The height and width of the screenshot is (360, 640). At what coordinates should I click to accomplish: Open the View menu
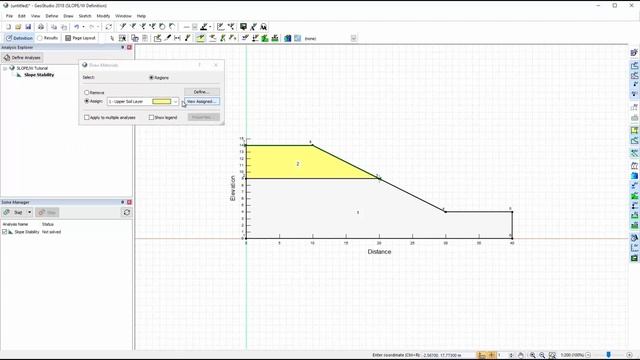[36, 16]
